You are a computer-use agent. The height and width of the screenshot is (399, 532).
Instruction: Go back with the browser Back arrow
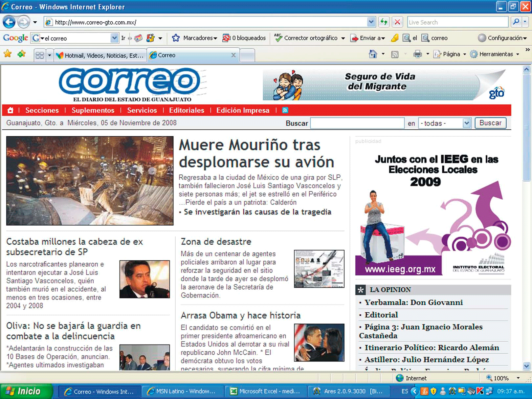coord(9,22)
